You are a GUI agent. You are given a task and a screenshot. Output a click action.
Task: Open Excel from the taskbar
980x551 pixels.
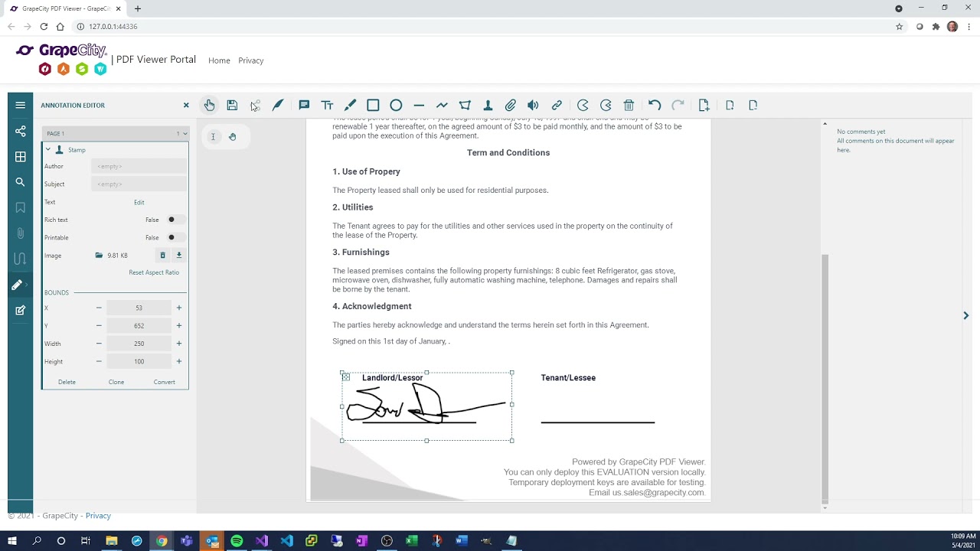(412, 541)
